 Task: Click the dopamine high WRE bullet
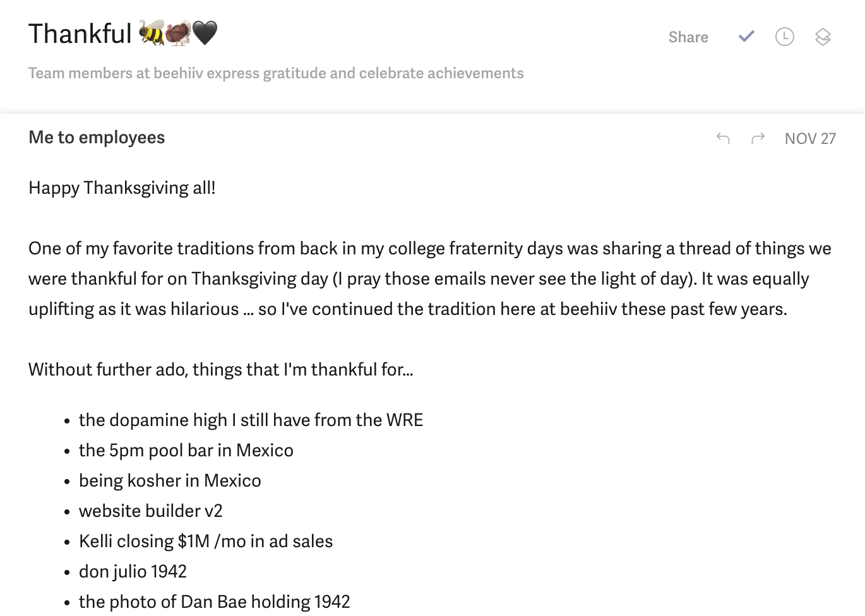(251, 420)
